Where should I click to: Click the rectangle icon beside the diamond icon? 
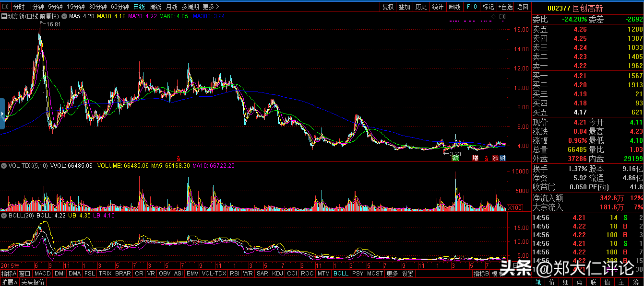tap(502, 17)
